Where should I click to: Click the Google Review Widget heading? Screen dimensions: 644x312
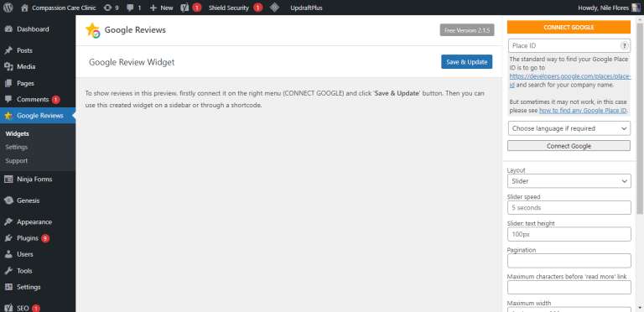pyautogui.click(x=132, y=62)
